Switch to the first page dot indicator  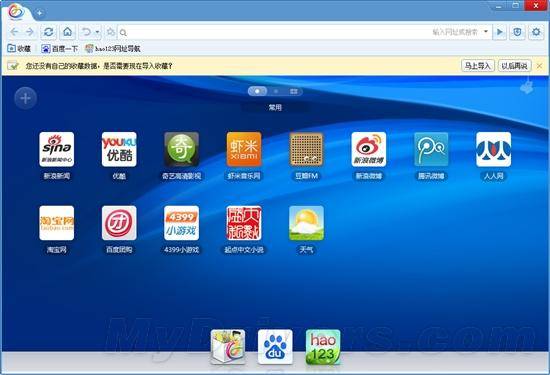coord(257,91)
